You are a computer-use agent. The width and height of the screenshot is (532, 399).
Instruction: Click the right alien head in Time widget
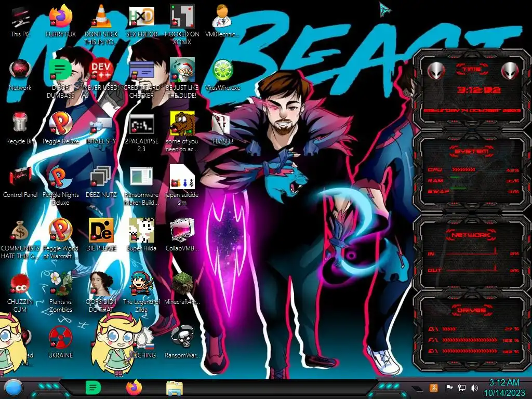pos(510,71)
